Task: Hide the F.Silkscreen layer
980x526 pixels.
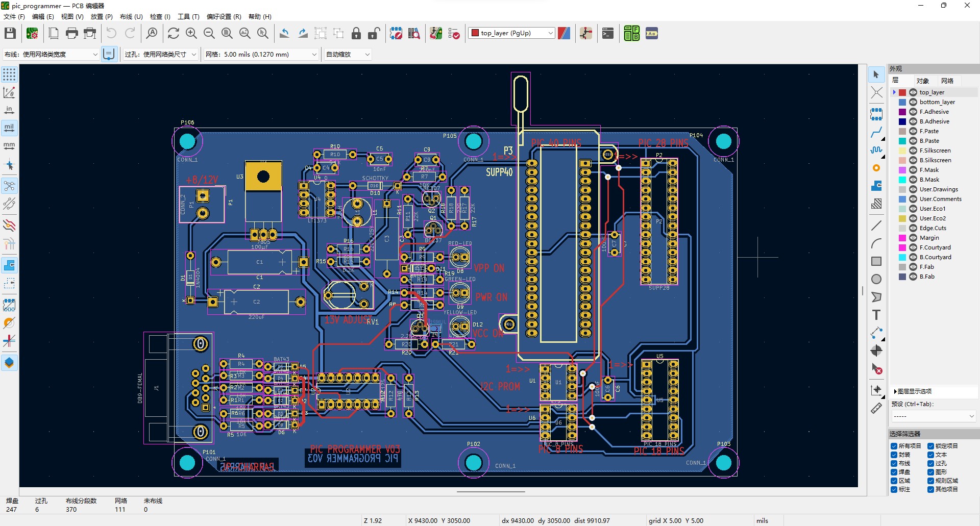Action: click(x=913, y=151)
